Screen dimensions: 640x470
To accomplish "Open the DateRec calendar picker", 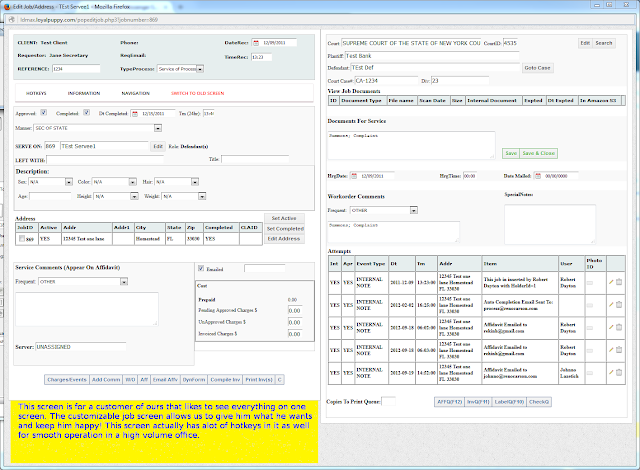I will coord(256,43).
